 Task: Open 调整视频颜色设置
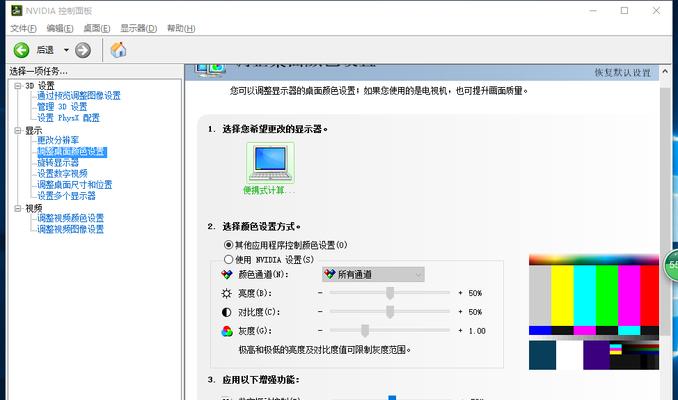point(70,218)
